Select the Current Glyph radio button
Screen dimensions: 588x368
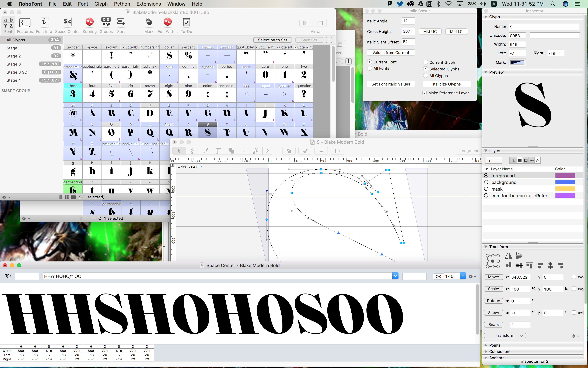click(425, 62)
